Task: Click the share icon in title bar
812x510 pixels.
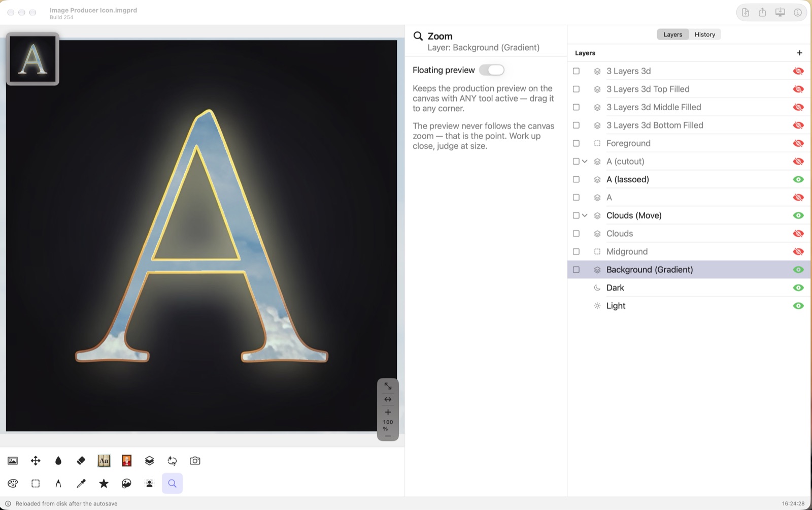Action: [762, 13]
